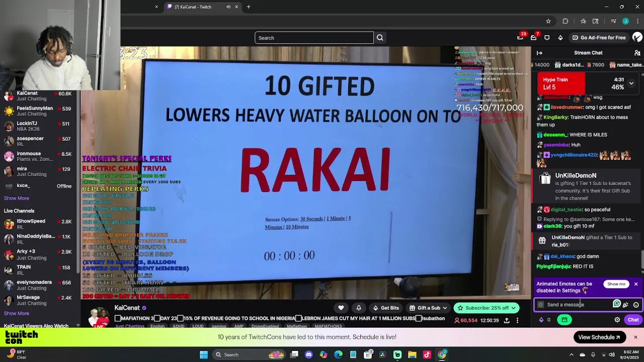Click the Gift a Sub dropdown button

429,308
